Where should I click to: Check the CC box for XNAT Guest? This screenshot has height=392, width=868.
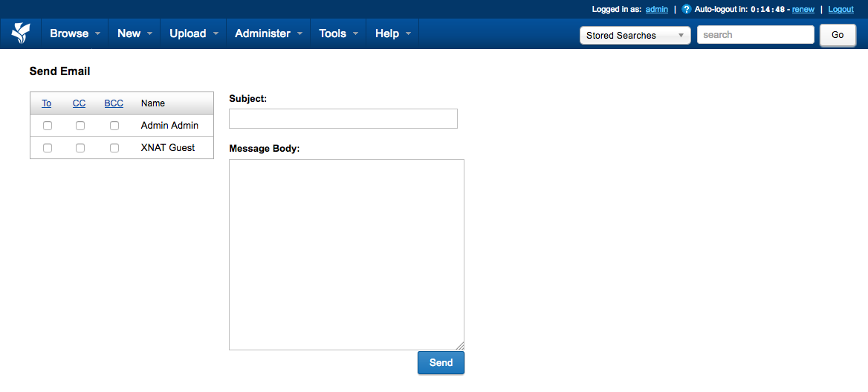click(80, 148)
